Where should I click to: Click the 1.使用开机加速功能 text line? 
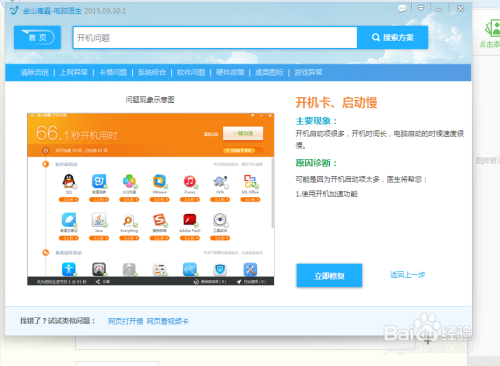pos(326,194)
